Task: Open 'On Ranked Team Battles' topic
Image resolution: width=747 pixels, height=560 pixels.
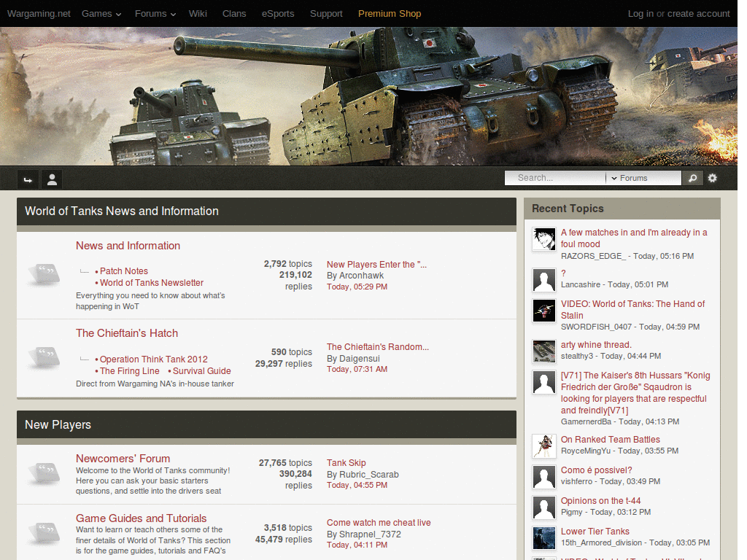Action: 611,440
